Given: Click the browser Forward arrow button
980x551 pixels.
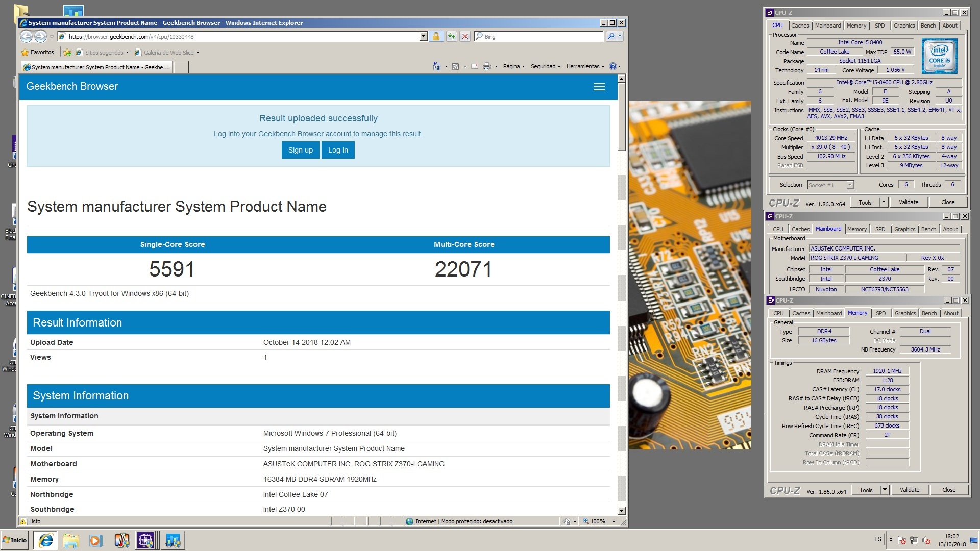Looking at the screenshot, I should coord(41,36).
